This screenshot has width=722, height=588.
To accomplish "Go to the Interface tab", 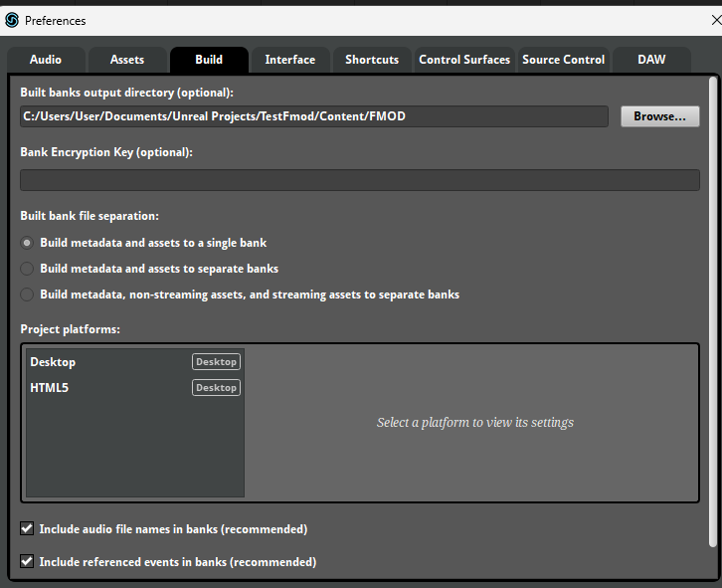I will pos(290,60).
